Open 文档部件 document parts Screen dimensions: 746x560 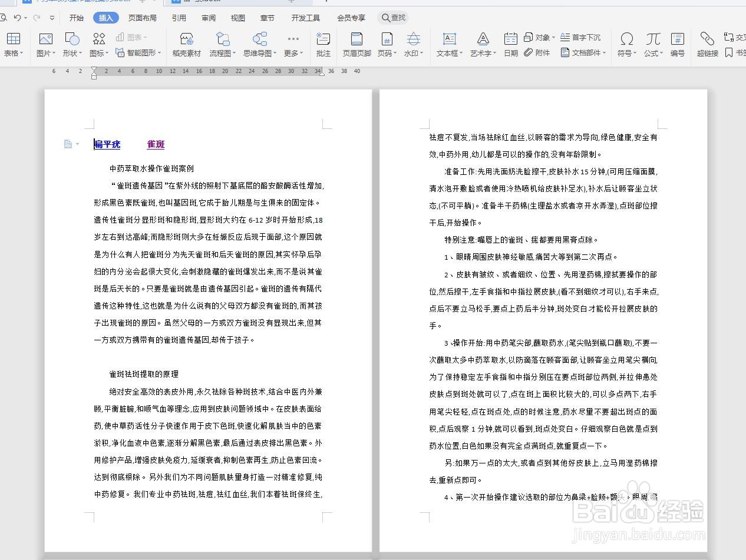coord(583,52)
